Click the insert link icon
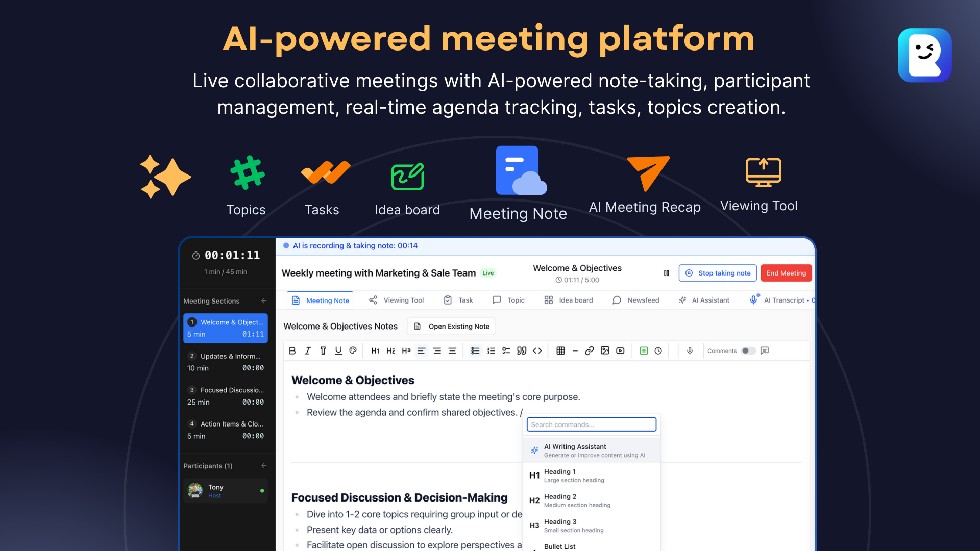This screenshot has height=551, width=980. (590, 350)
